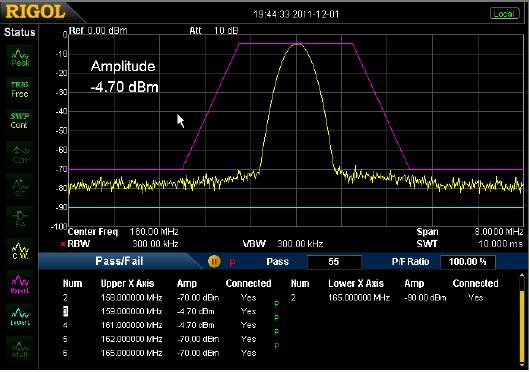Click the Att 10 dB readout
Screen dimensions: 530x372
pyautogui.click(x=214, y=31)
